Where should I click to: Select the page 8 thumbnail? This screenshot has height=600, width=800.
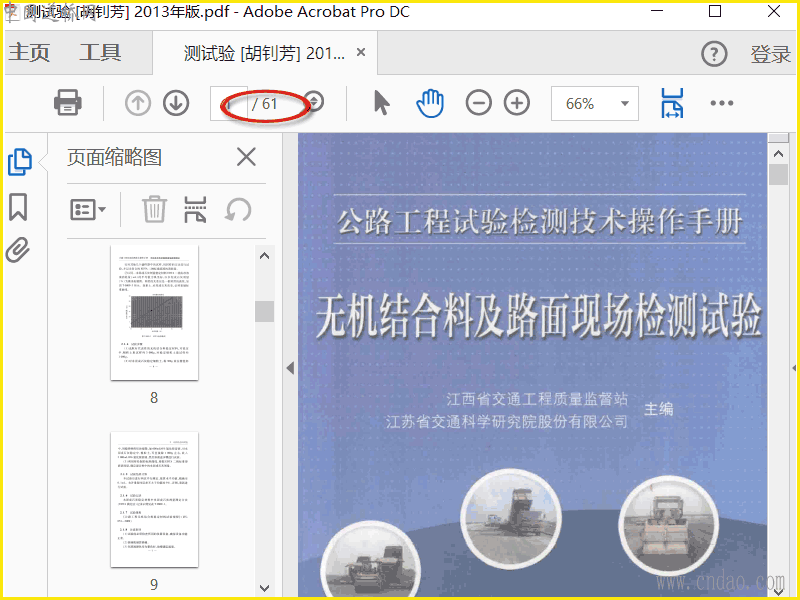click(154, 313)
